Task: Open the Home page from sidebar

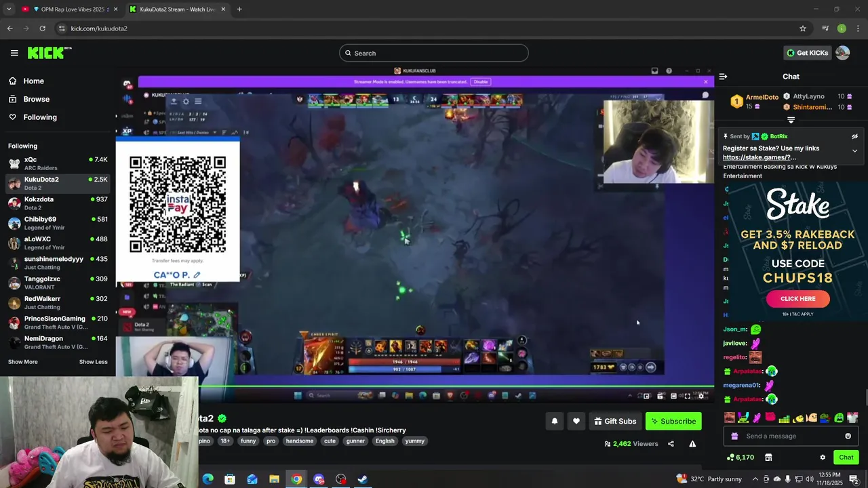Action: (26, 81)
